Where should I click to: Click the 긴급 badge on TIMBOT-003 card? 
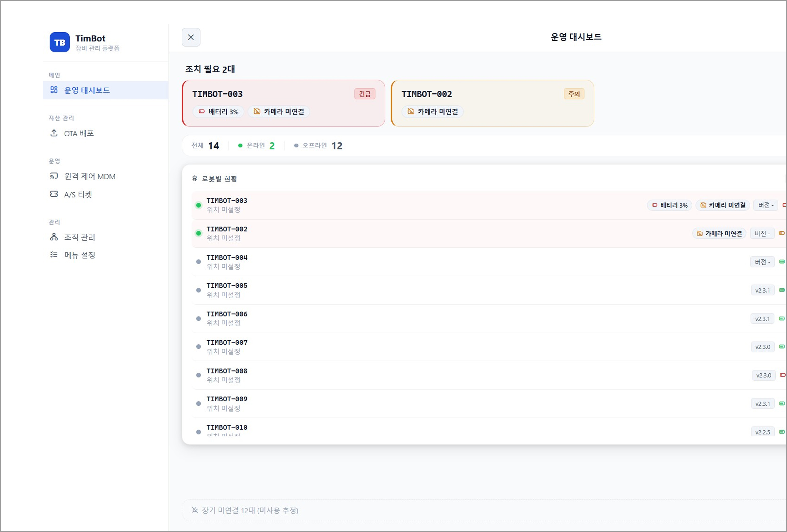[x=365, y=94]
